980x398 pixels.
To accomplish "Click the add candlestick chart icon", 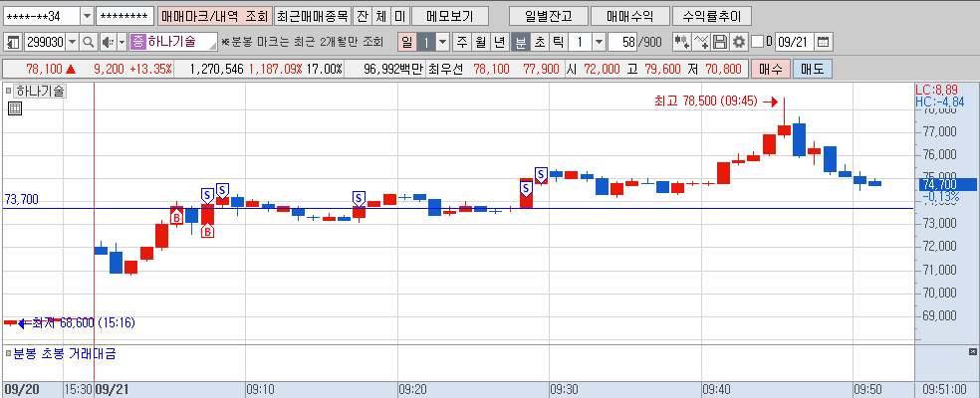I will [682, 43].
